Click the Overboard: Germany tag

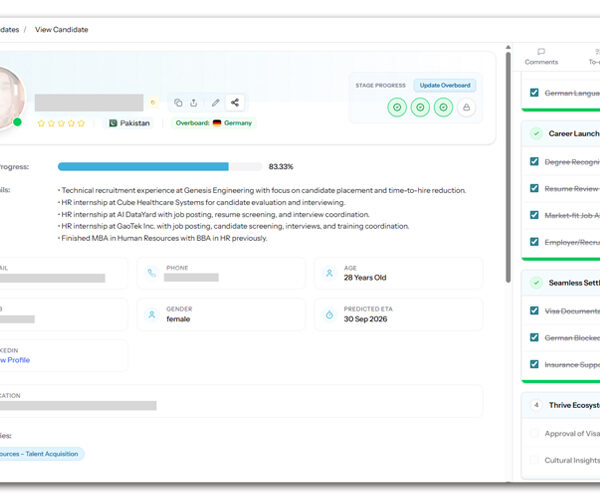click(214, 123)
